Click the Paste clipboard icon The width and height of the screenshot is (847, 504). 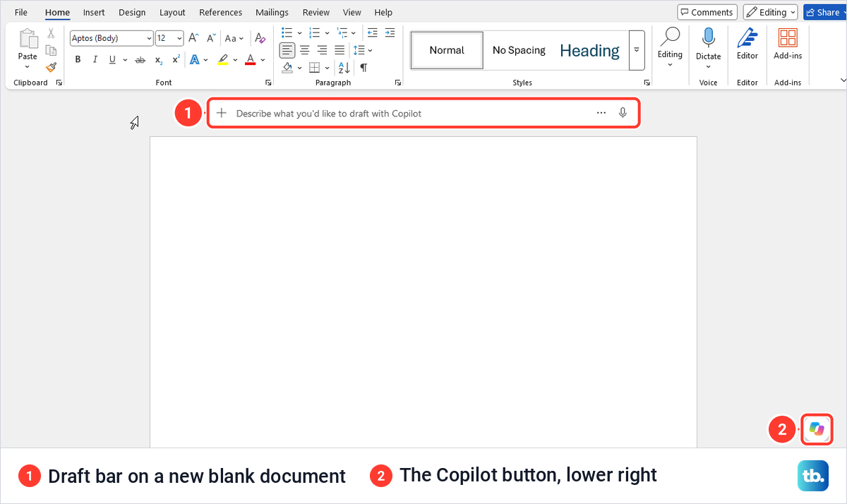pyautogui.click(x=28, y=39)
